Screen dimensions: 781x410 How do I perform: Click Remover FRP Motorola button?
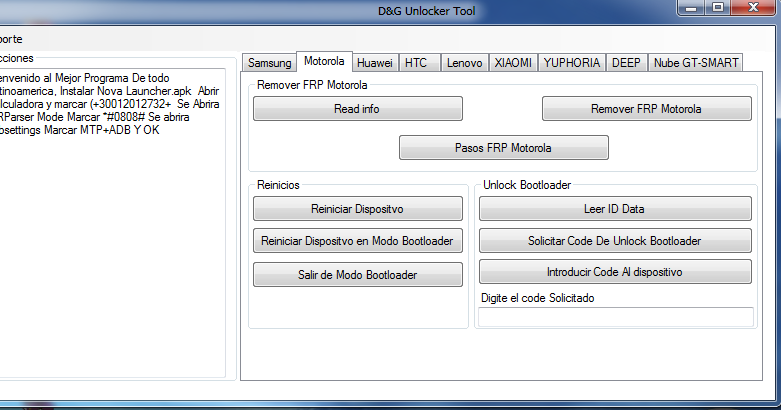click(x=647, y=109)
